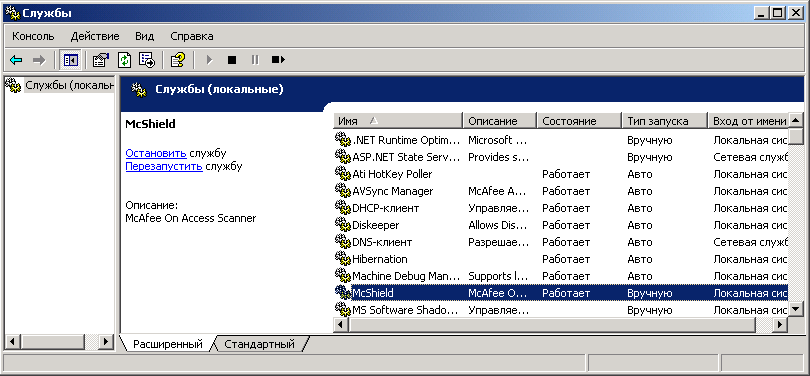Click Allows Dis… description of Diskeeper
This screenshot has height=376, width=810.
pos(498,225)
